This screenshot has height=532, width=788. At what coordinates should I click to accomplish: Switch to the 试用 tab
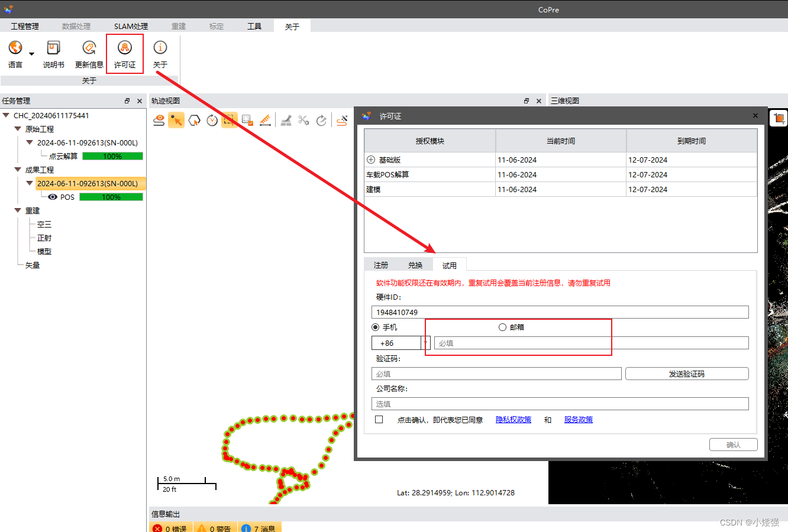pyautogui.click(x=450, y=265)
